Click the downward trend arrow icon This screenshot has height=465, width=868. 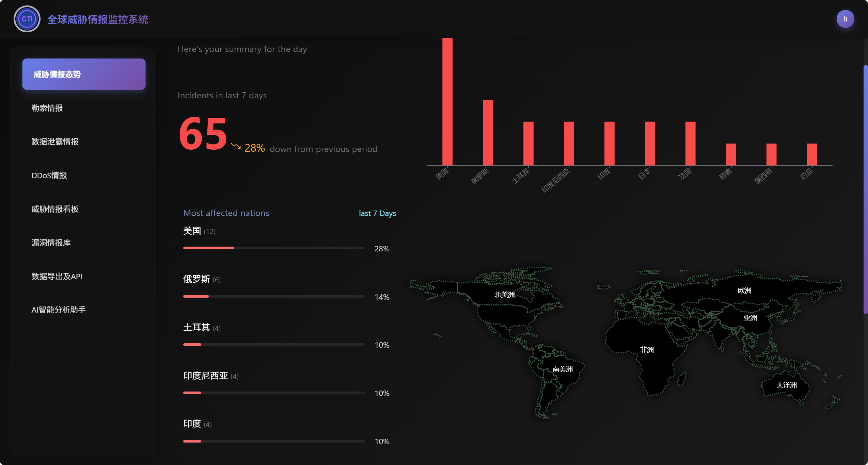pos(235,146)
